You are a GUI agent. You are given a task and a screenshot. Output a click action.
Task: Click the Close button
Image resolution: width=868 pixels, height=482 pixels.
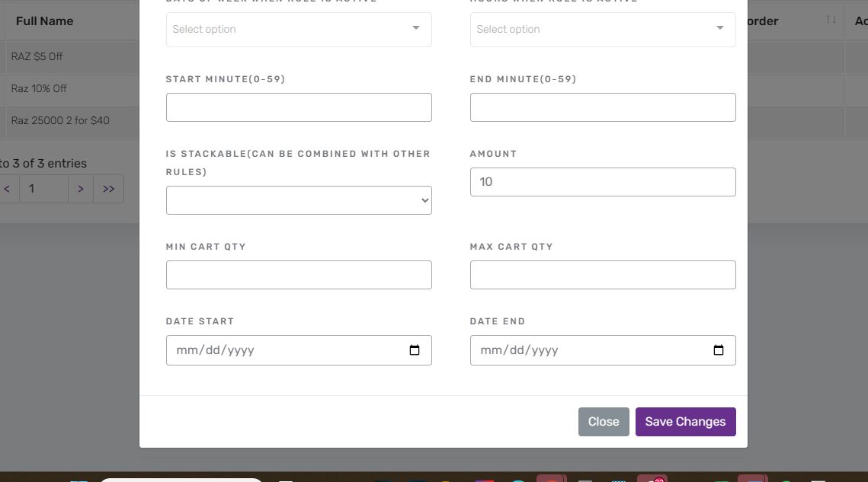pyautogui.click(x=604, y=422)
